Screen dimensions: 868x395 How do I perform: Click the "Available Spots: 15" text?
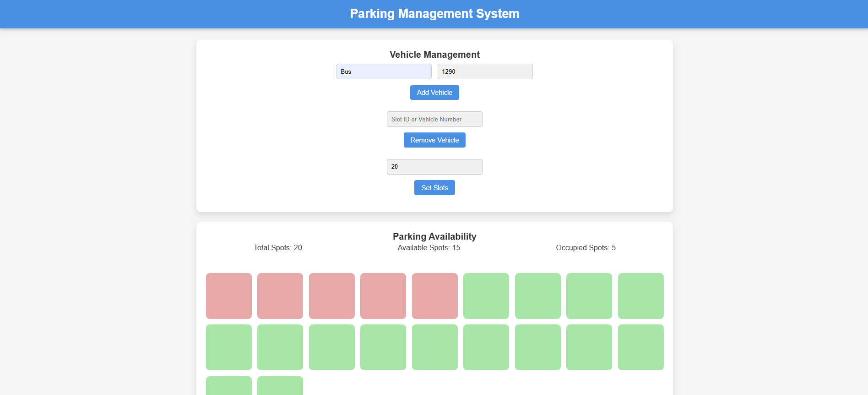point(429,248)
